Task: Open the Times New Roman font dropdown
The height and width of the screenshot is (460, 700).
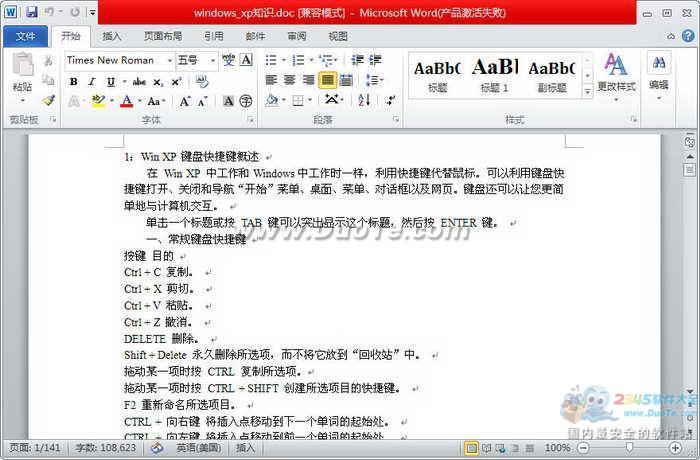Action: [x=170, y=60]
